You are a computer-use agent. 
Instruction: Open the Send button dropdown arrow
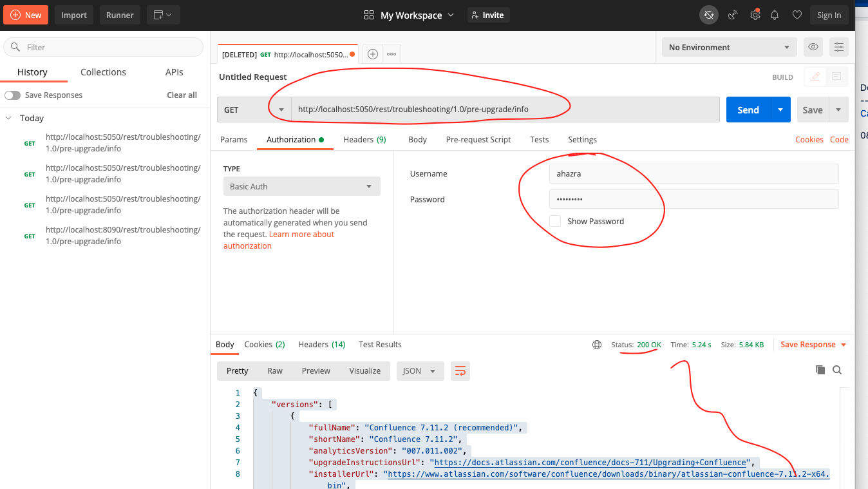pos(780,110)
